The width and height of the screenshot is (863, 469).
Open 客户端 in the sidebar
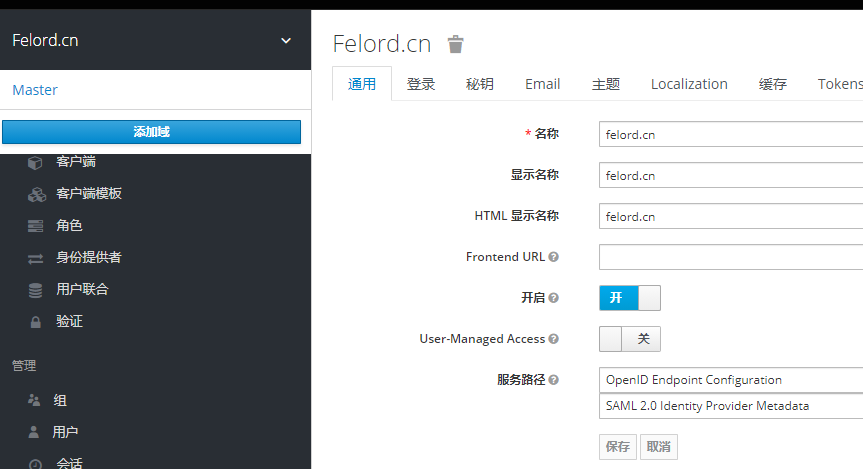(x=75, y=162)
